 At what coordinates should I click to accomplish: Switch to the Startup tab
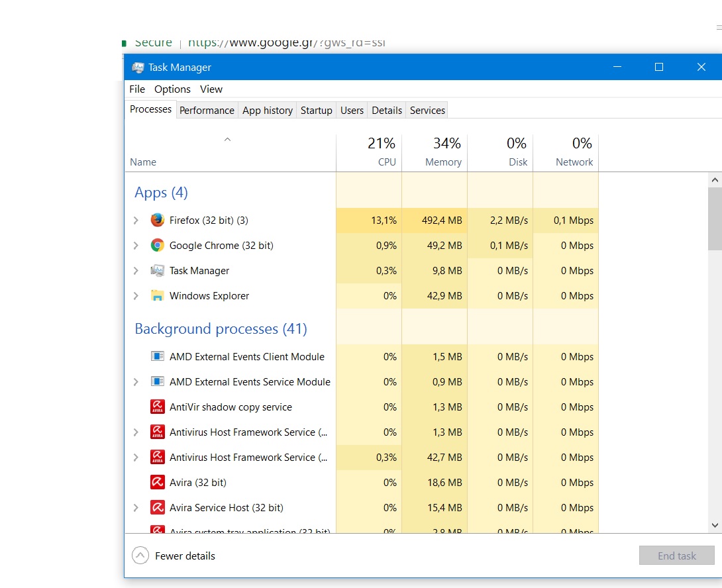[x=317, y=111]
